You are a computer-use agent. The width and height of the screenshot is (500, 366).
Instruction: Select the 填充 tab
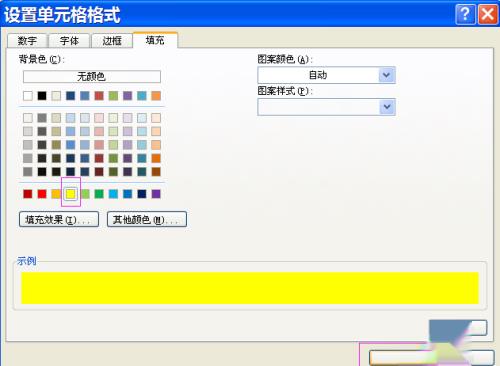point(155,40)
